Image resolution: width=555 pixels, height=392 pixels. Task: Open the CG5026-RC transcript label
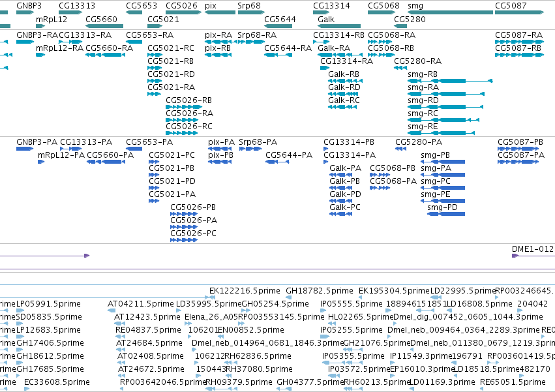click(189, 127)
